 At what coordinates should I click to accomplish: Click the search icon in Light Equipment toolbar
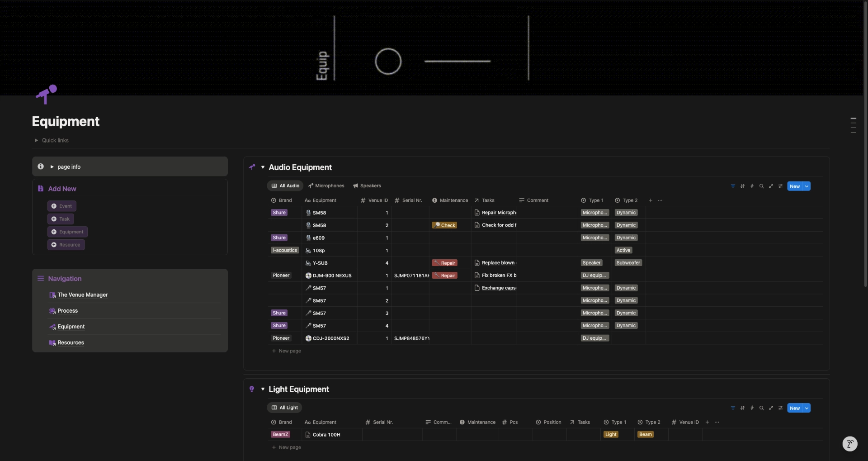coord(761,408)
